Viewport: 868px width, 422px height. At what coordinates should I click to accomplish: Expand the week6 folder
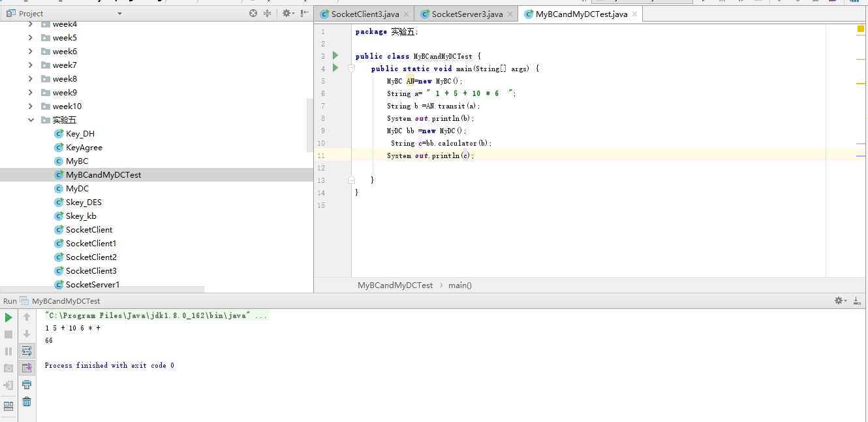[x=31, y=52]
